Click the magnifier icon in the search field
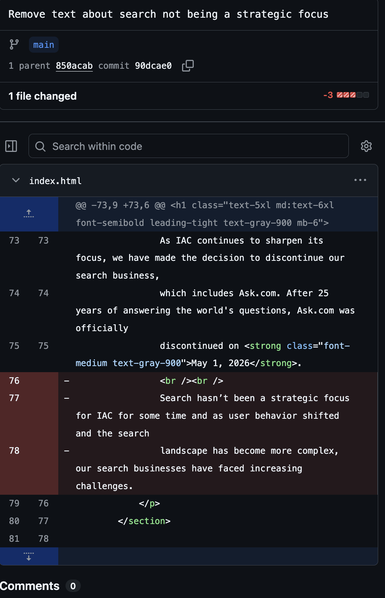This screenshot has width=385, height=598. click(40, 146)
